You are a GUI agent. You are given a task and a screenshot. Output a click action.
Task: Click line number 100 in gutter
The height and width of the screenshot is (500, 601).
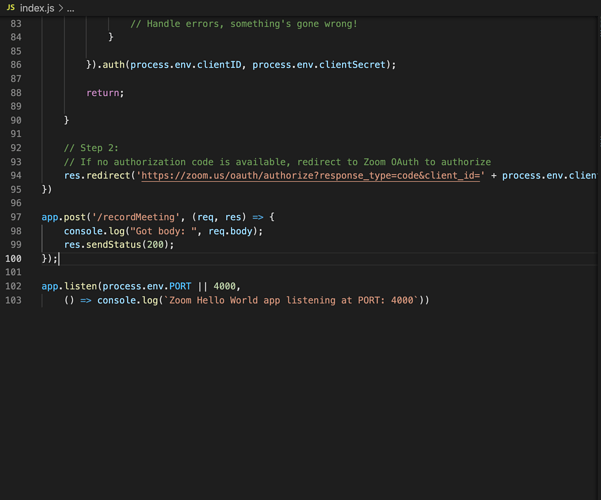[x=13, y=258]
